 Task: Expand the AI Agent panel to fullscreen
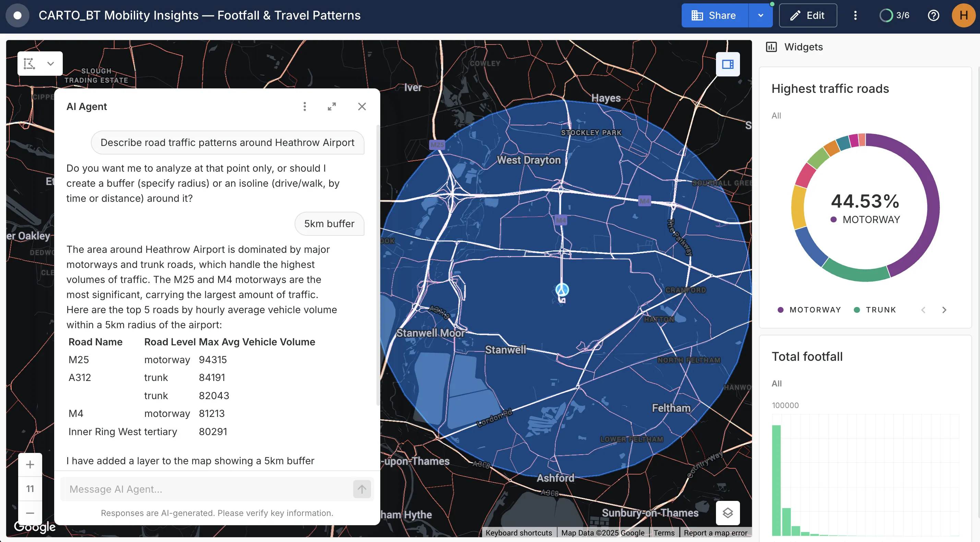click(331, 107)
